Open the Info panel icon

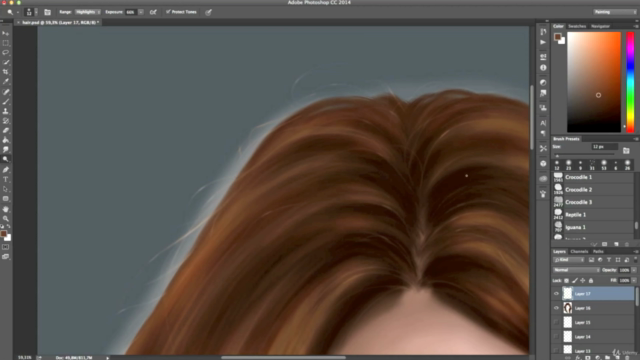click(x=543, y=68)
